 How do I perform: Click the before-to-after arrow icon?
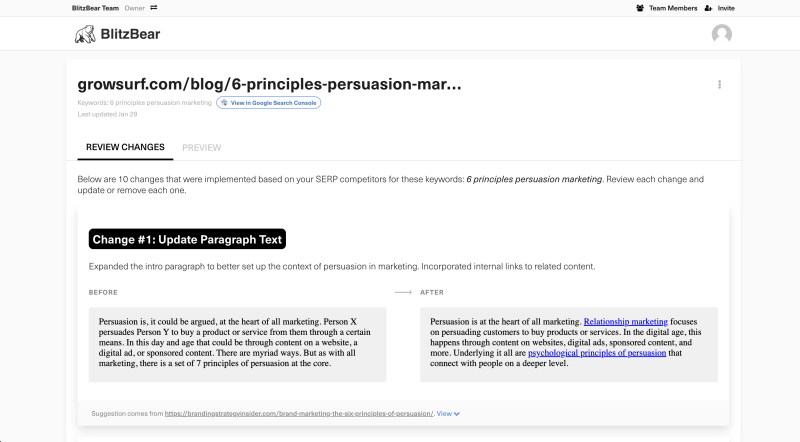pyautogui.click(x=403, y=292)
